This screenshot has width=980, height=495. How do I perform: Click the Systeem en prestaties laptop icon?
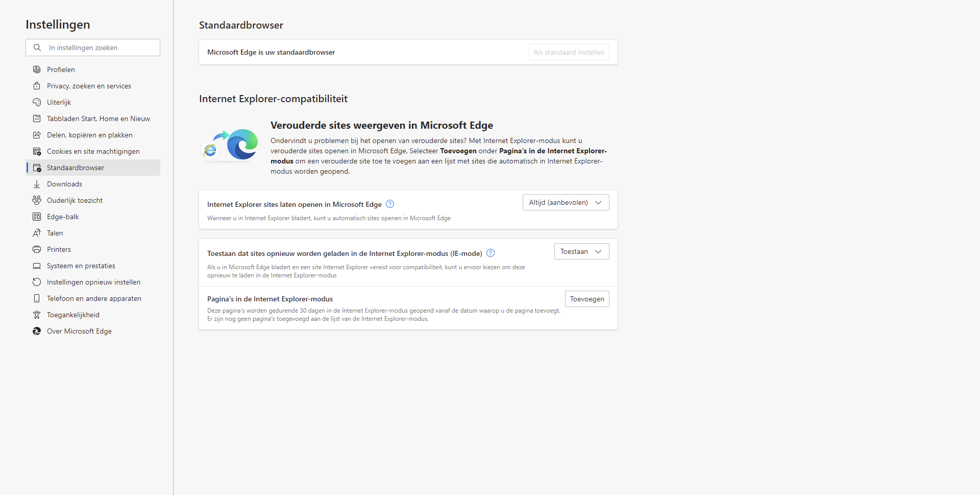tap(37, 266)
